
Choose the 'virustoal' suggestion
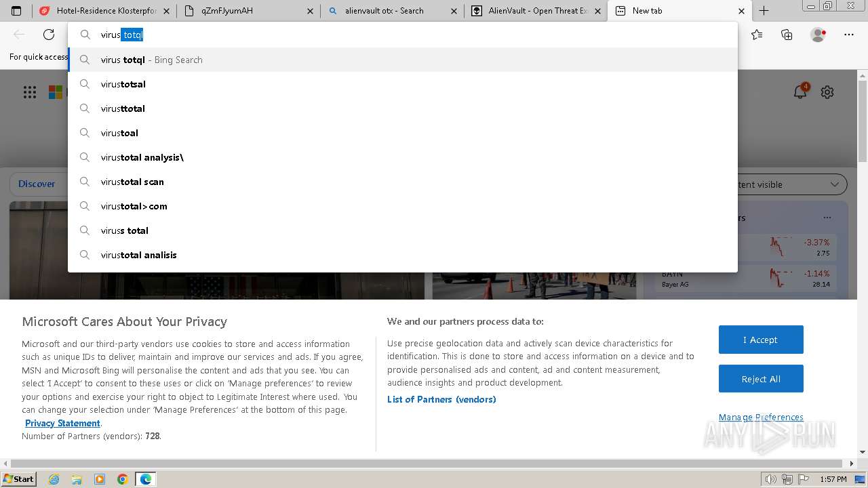click(403, 133)
